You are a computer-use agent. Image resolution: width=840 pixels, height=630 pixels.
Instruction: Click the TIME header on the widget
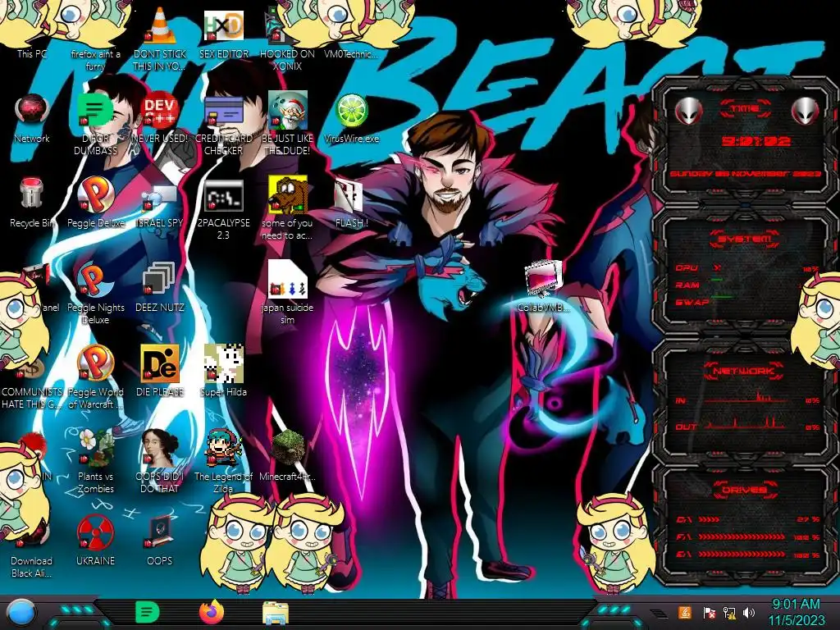[745, 109]
